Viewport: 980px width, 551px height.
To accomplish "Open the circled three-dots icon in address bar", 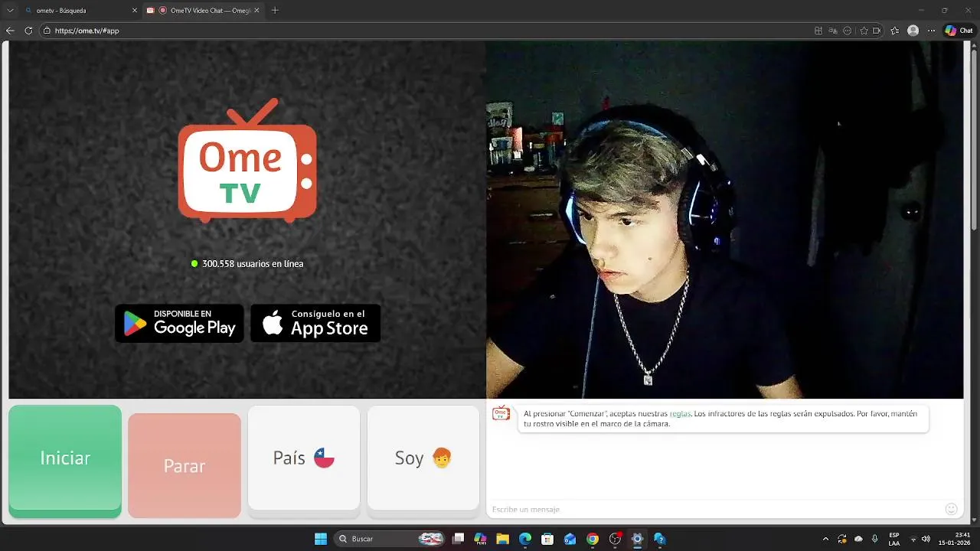I will [848, 31].
